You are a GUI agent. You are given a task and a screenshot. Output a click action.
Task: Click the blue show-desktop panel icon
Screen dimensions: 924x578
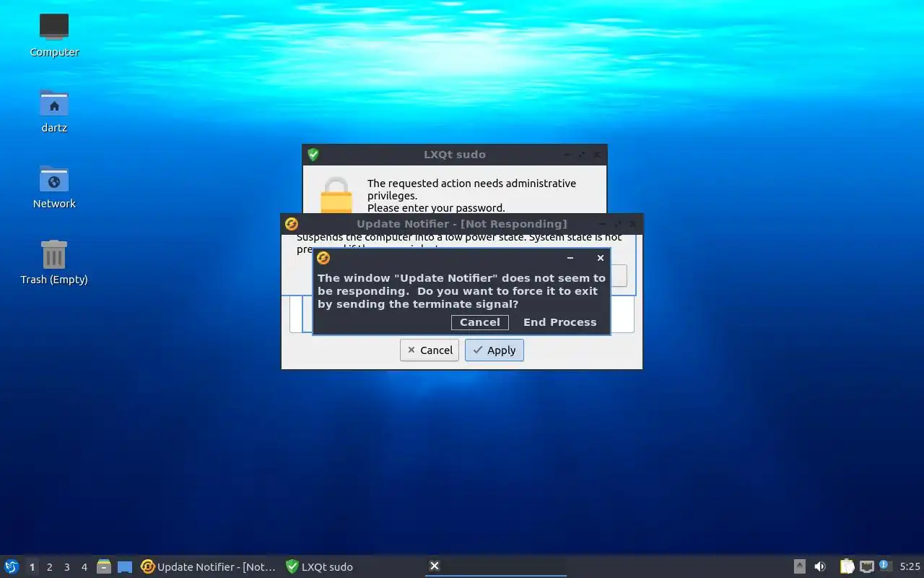[125, 567]
